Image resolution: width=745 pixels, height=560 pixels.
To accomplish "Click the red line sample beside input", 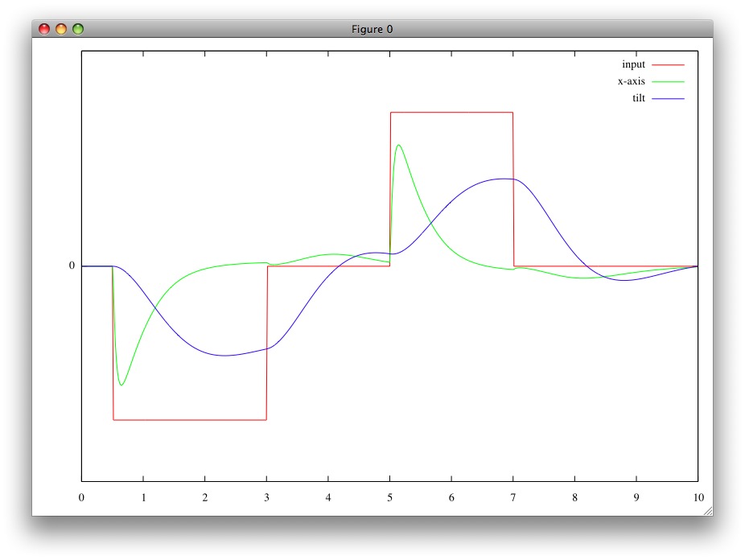I will pyautogui.click(x=668, y=64).
